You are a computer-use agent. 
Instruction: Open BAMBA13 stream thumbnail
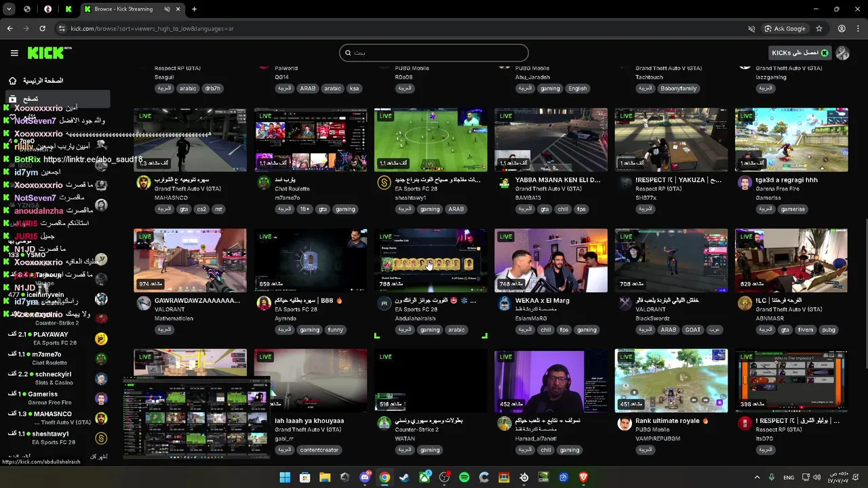click(x=551, y=140)
